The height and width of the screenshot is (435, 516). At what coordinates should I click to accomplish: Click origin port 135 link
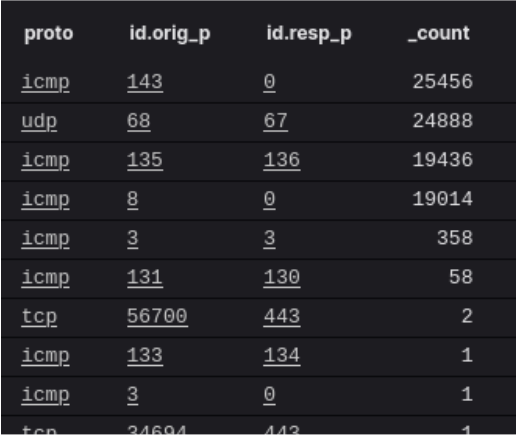145,160
